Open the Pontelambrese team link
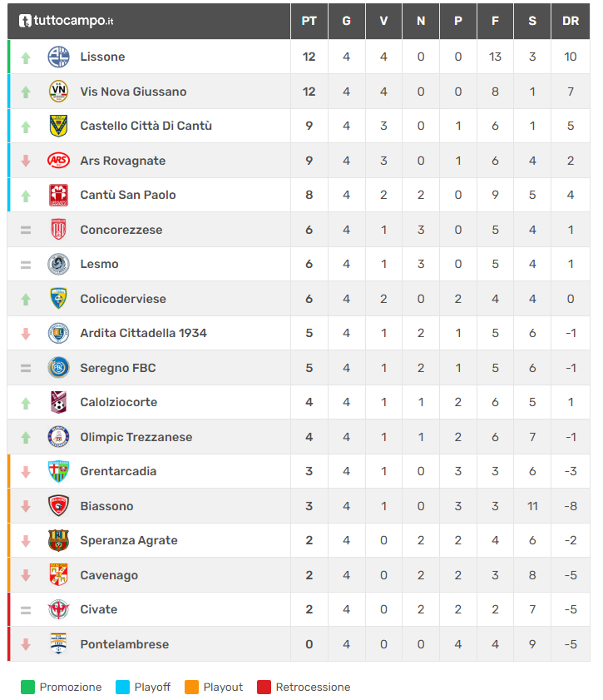The image size is (603, 700). 124,644
